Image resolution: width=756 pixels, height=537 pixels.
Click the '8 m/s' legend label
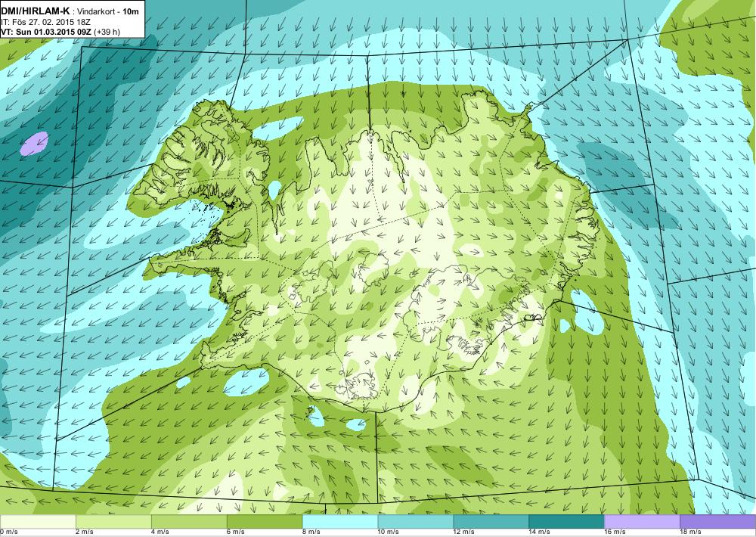[x=311, y=532]
